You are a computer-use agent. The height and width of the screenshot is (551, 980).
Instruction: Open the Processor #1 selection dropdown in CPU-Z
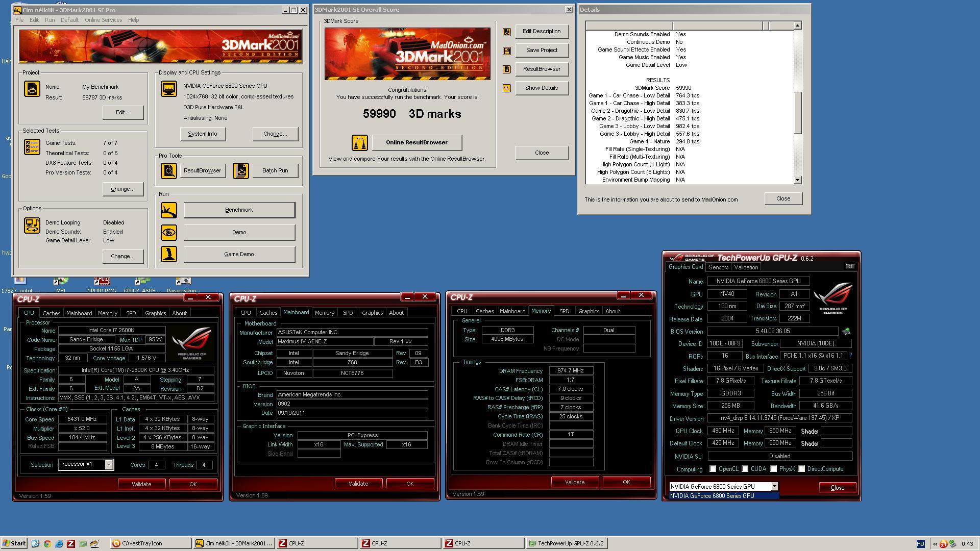click(109, 464)
